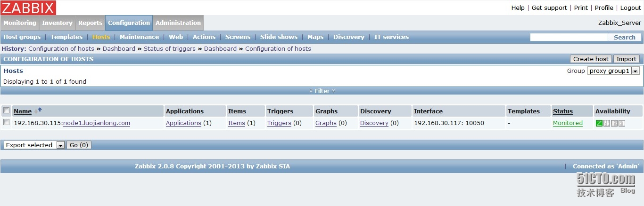The width and height of the screenshot is (644, 206).
Task: Click the Search button
Action: tap(625, 37)
